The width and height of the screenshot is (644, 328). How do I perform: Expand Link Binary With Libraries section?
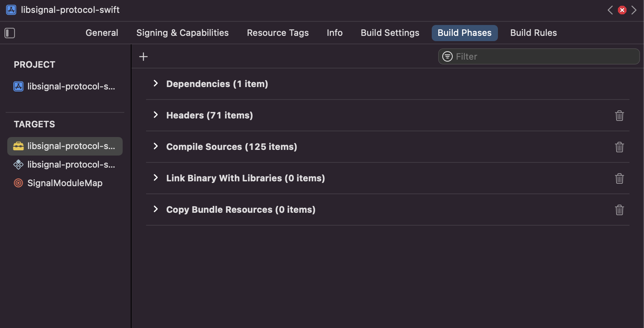(x=156, y=178)
